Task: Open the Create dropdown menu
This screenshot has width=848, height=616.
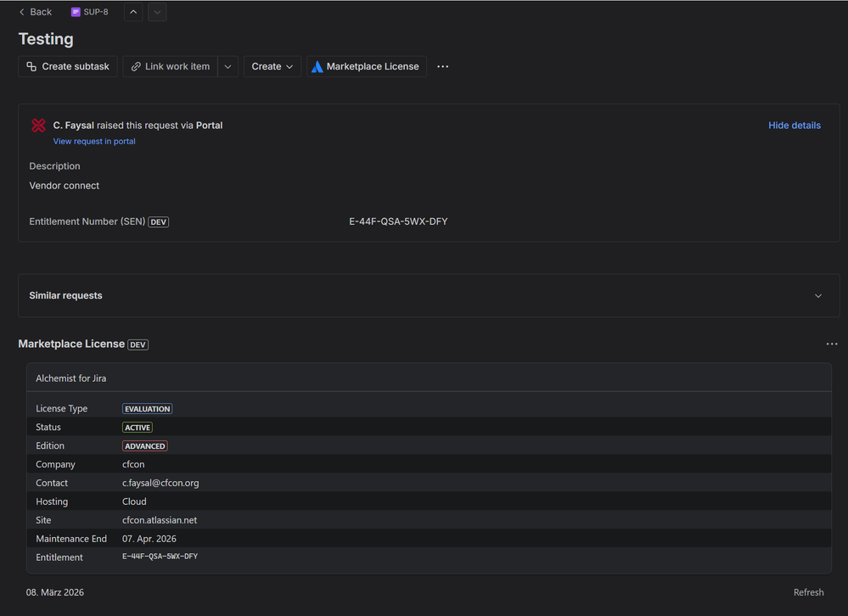Action: pos(272,66)
